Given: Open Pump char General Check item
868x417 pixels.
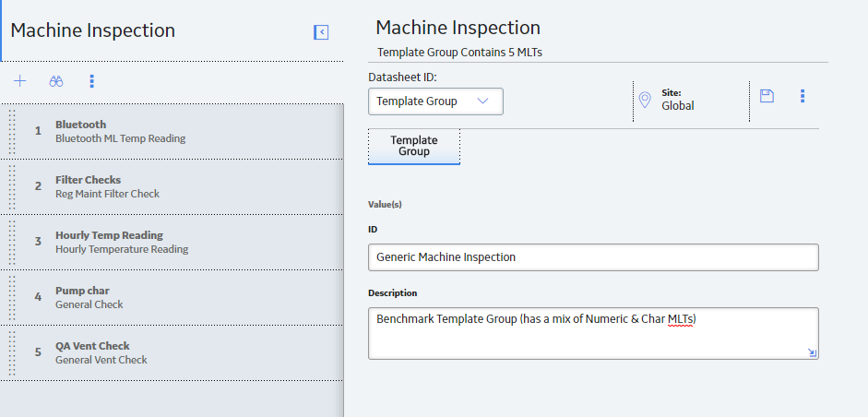Looking at the screenshot, I should pos(172,298).
